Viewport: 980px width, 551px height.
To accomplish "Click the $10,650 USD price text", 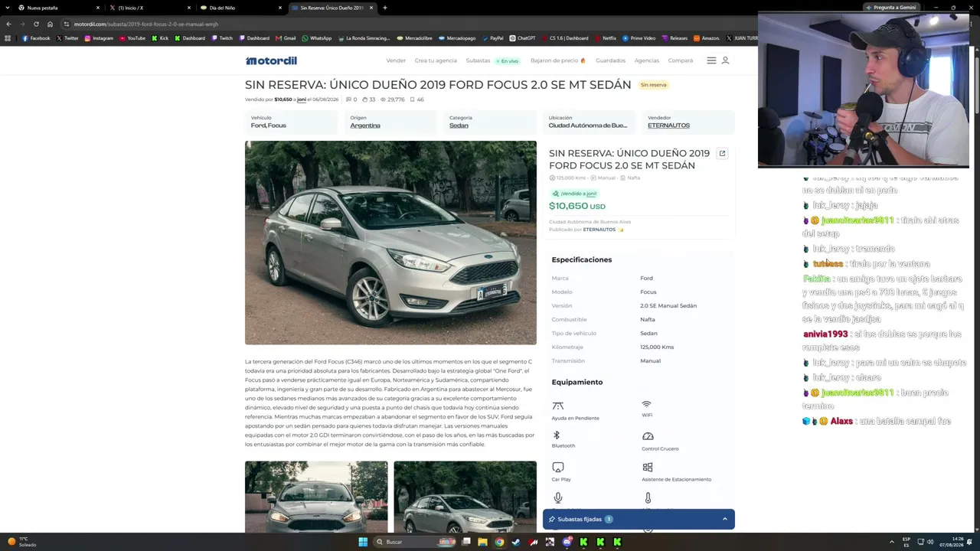I will 577,206.
